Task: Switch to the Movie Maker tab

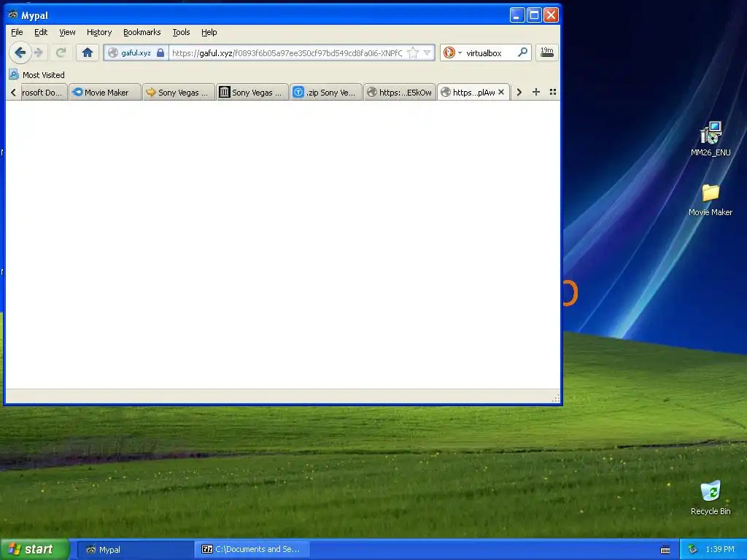Action: [x=105, y=93]
